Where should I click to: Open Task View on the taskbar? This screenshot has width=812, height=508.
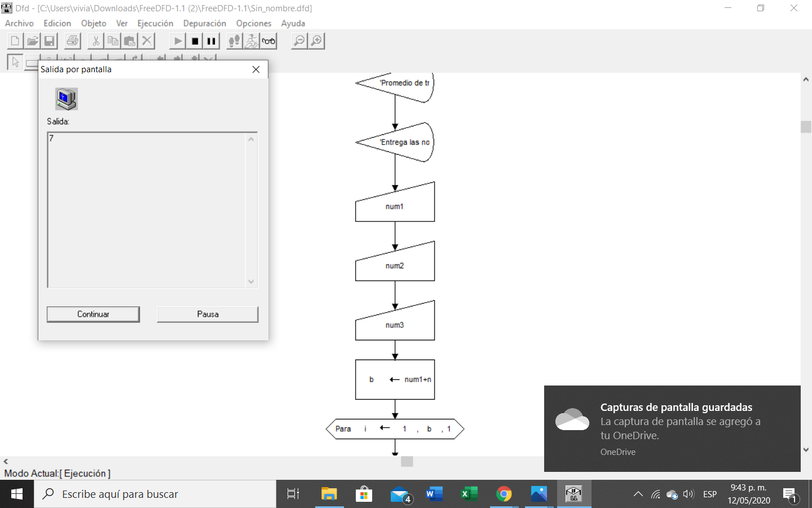[x=293, y=494]
